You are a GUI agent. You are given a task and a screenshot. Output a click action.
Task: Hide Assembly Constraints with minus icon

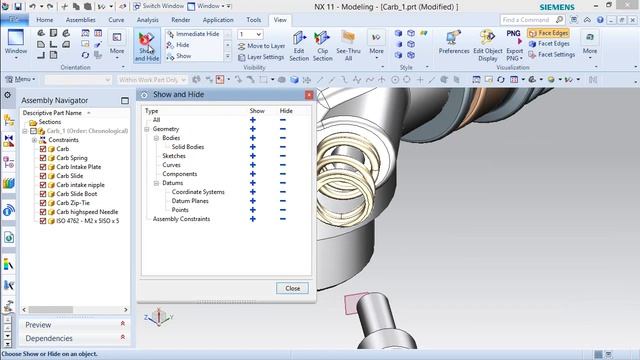click(282, 219)
